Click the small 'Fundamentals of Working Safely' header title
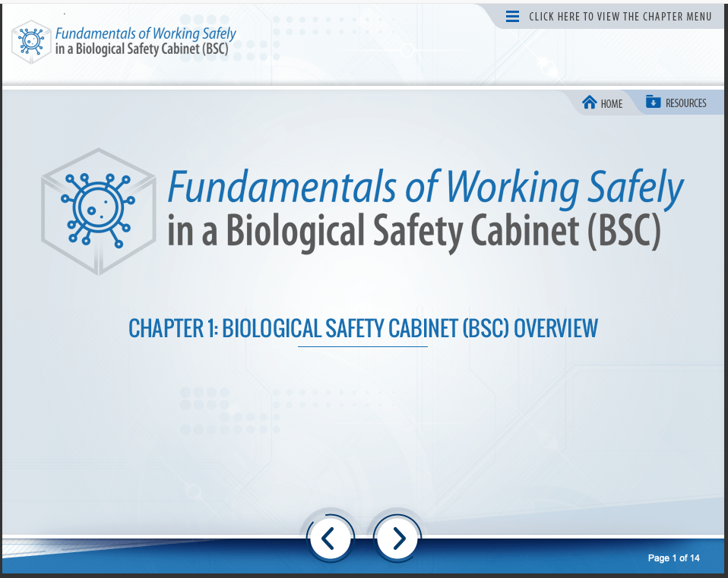 pyautogui.click(x=145, y=33)
